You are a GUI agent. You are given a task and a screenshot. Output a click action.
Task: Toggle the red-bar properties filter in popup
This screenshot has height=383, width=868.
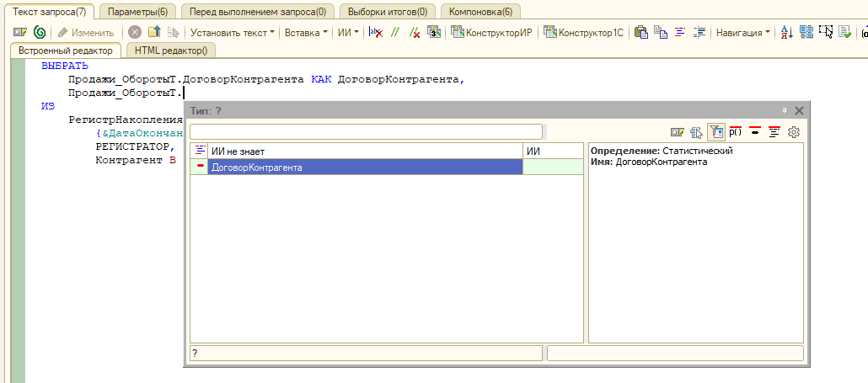(x=755, y=132)
